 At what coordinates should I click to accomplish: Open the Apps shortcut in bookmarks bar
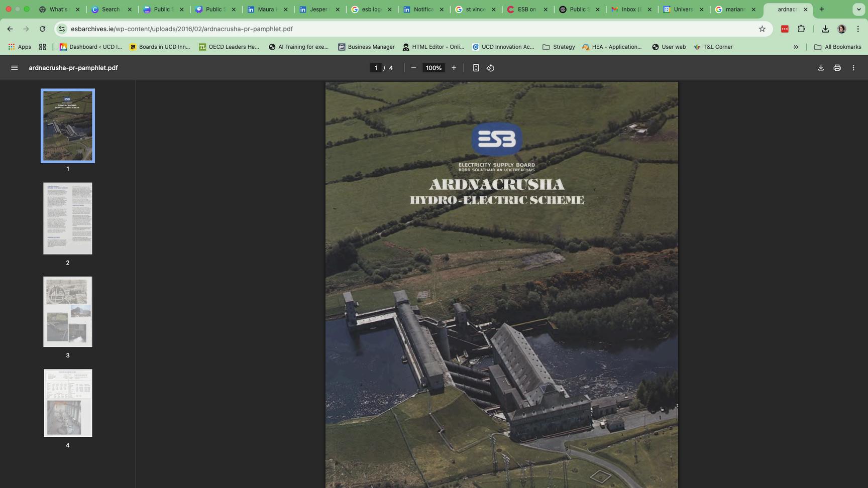pyautogui.click(x=20, y=47)
